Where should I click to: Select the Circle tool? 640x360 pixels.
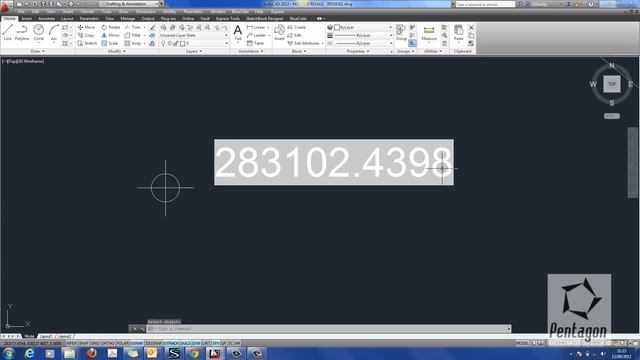(39, 32)
